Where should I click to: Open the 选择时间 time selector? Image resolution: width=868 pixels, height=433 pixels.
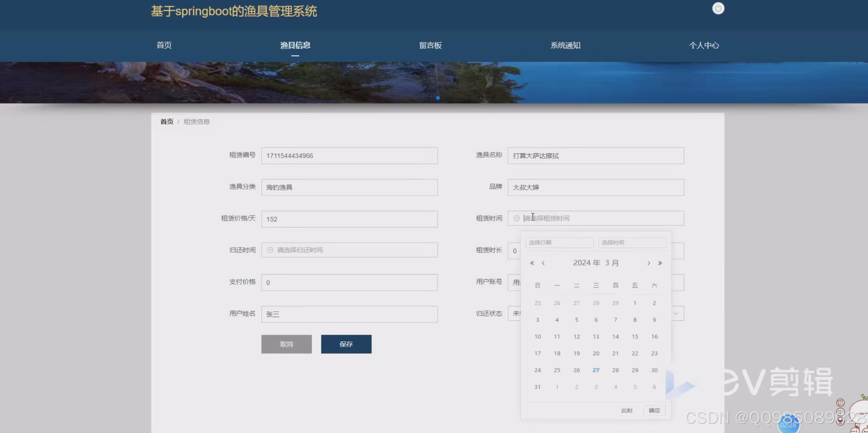[632, 242]
